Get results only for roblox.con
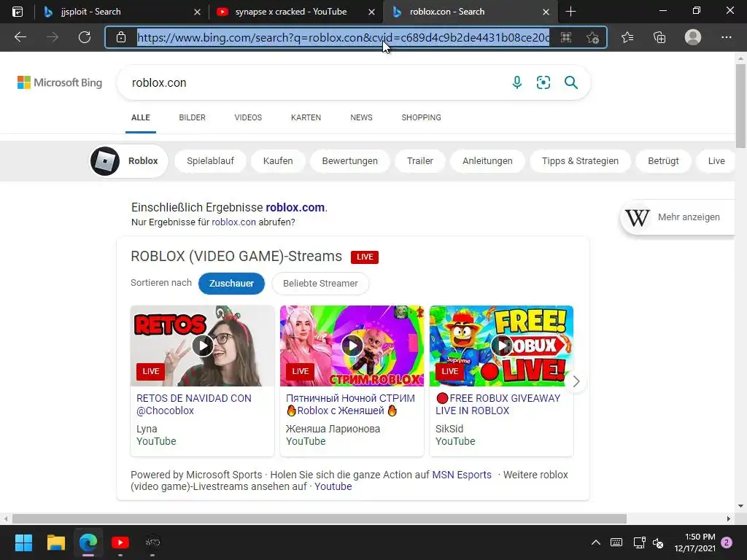 click(233, 222)
